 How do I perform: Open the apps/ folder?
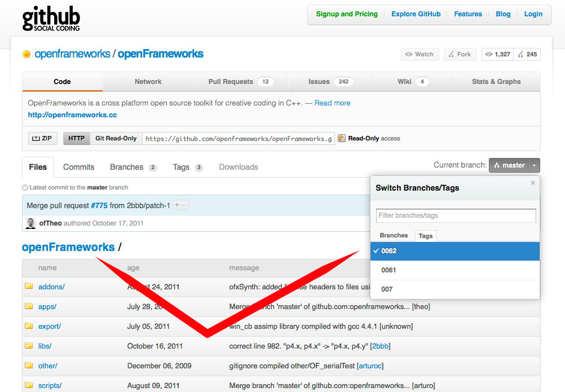coord(47,307)
